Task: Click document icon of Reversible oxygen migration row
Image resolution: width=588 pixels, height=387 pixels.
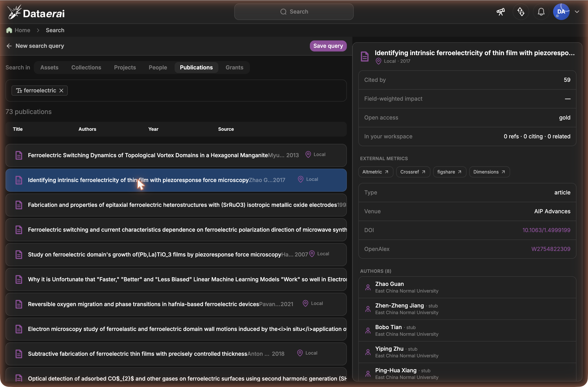Action: coord(19,304)
